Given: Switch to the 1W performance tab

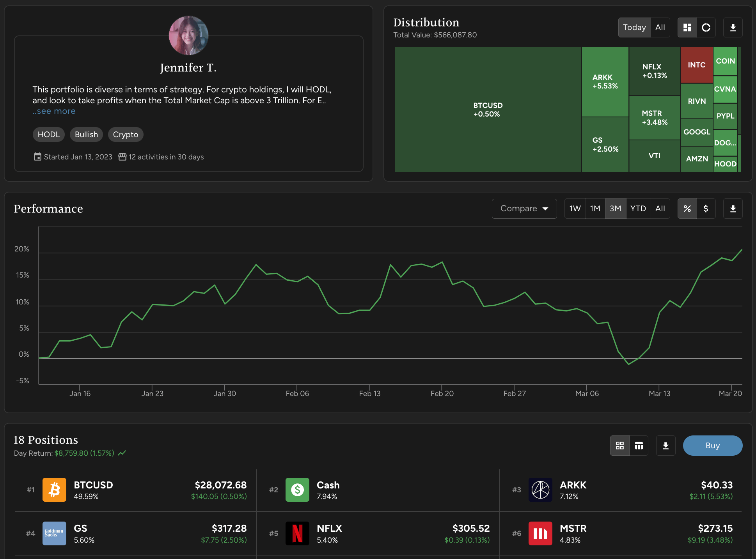Looking at the screenshot, I should pos(575,209).
